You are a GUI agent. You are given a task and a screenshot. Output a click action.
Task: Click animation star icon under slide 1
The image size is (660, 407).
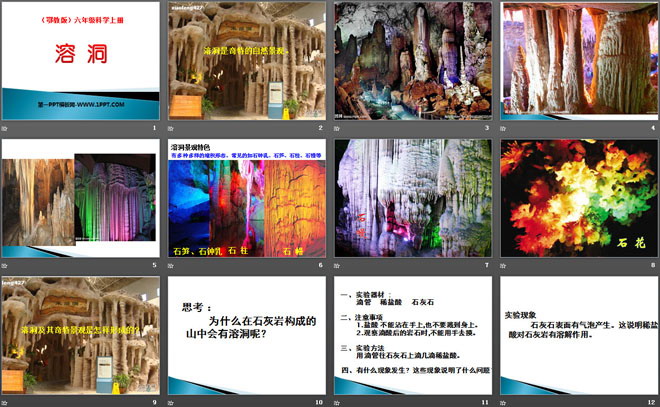click(4, 128)
